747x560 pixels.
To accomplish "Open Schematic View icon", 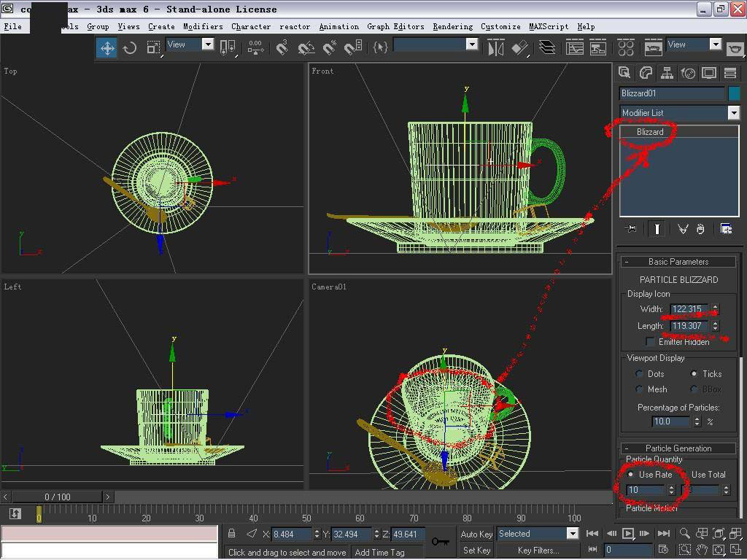I will [598, 47].
